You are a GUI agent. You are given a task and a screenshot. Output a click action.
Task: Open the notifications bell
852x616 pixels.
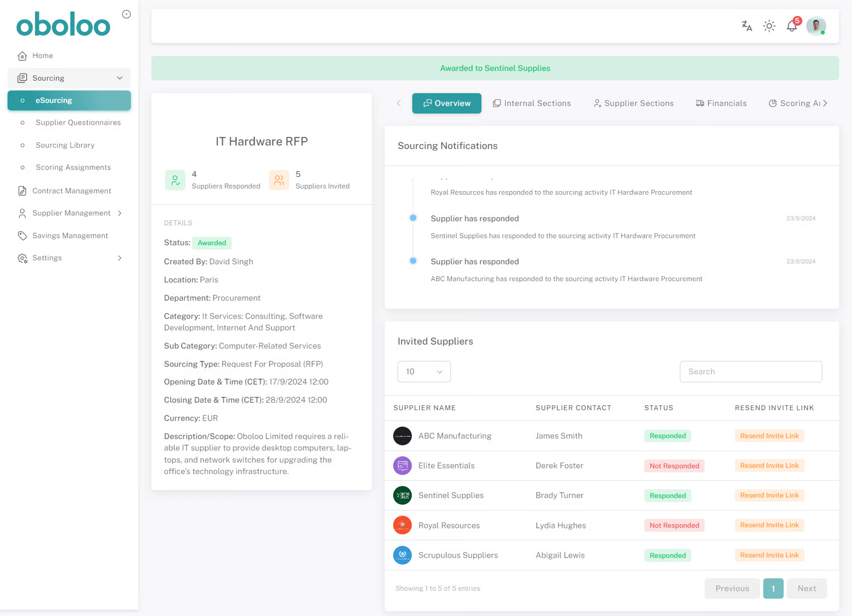(792, 26)
